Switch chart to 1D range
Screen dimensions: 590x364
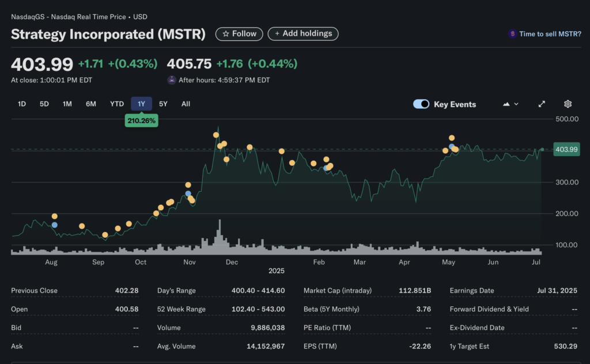point(22,104)
